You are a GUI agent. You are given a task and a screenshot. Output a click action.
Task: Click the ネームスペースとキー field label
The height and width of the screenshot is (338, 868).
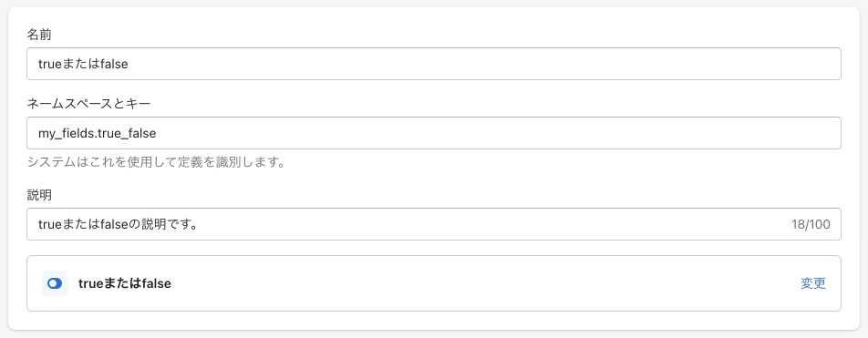[88, 103]
